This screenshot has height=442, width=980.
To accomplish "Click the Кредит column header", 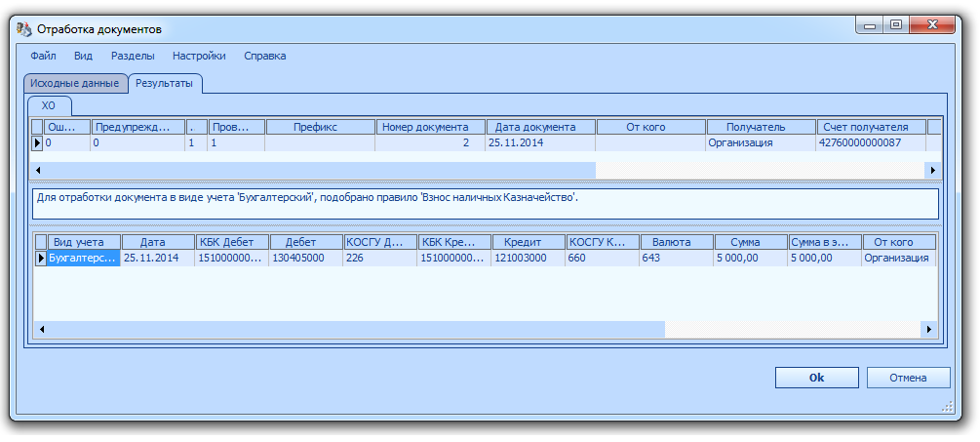I will point(529,242).
